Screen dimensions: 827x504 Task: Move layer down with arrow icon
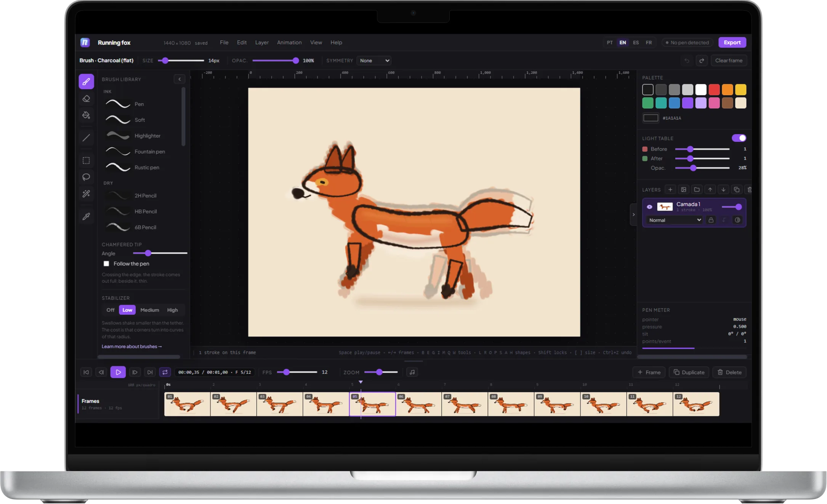coord(723,190)
